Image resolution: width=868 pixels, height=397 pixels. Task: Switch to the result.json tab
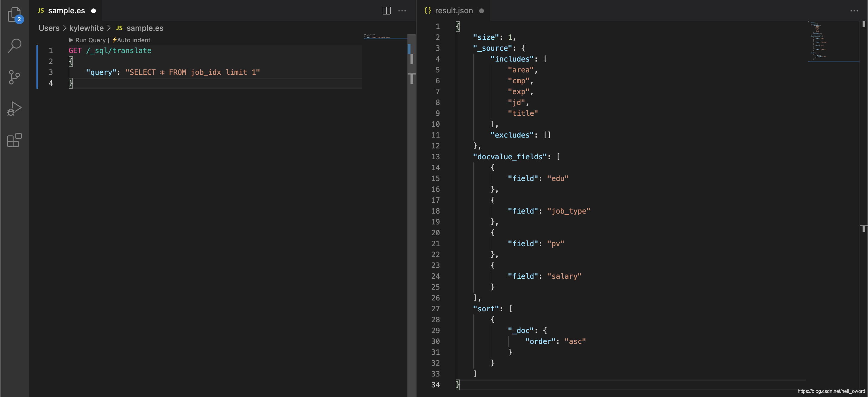point(454,11)
